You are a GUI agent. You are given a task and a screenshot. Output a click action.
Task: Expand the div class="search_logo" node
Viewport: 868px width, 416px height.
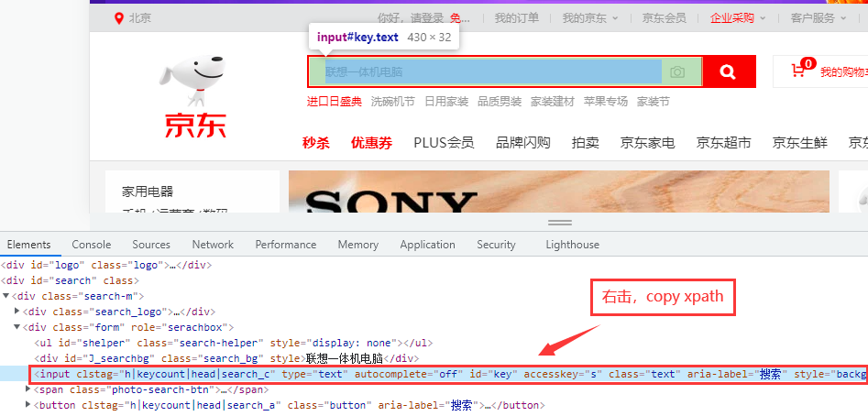click(x=17, y=312)
